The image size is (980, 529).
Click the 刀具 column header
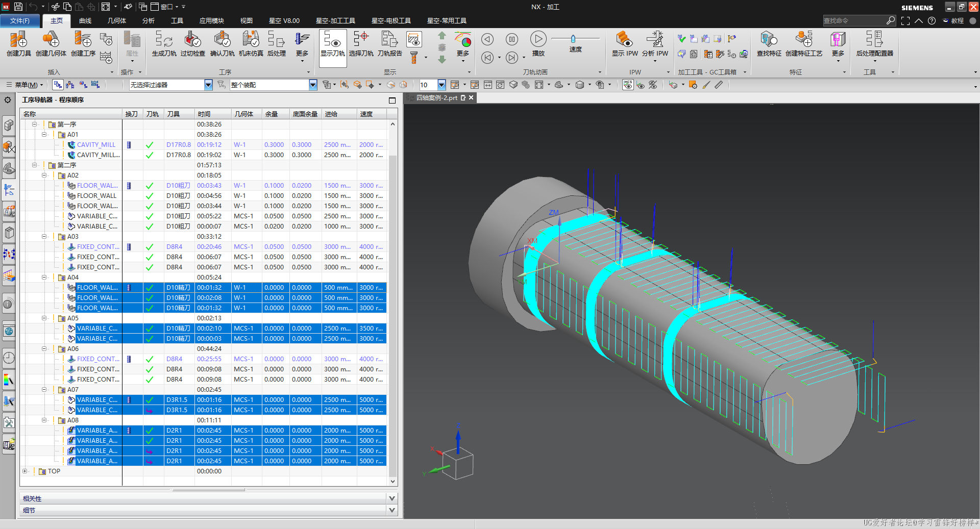point(179,114)
